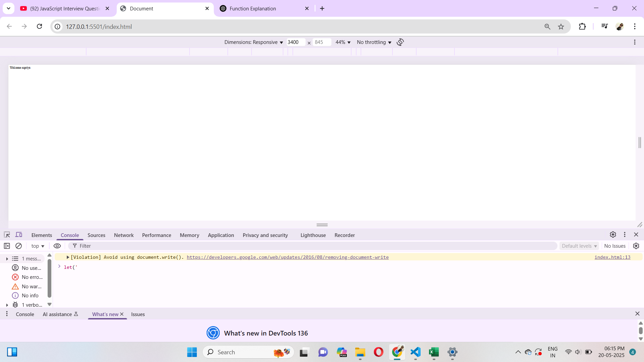Screen dimensions: 644x362
Task: Toggle the console sidebar panel icon
Action: [x=7, y=246]
